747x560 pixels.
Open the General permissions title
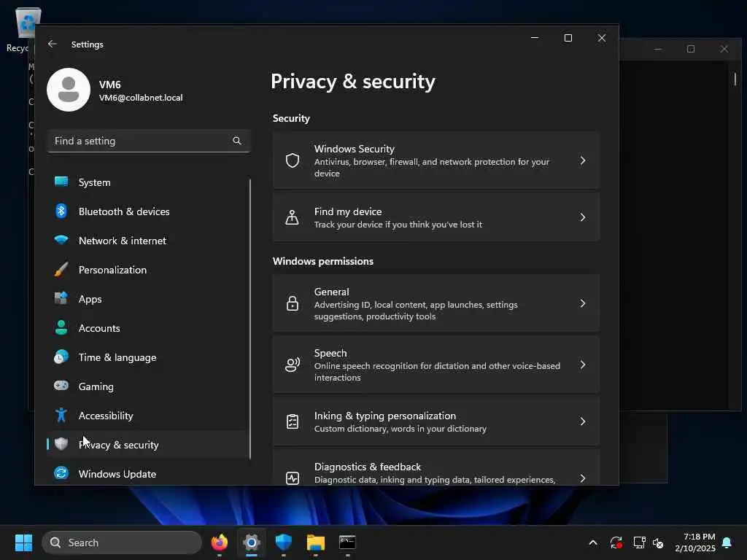click(332, 292)
